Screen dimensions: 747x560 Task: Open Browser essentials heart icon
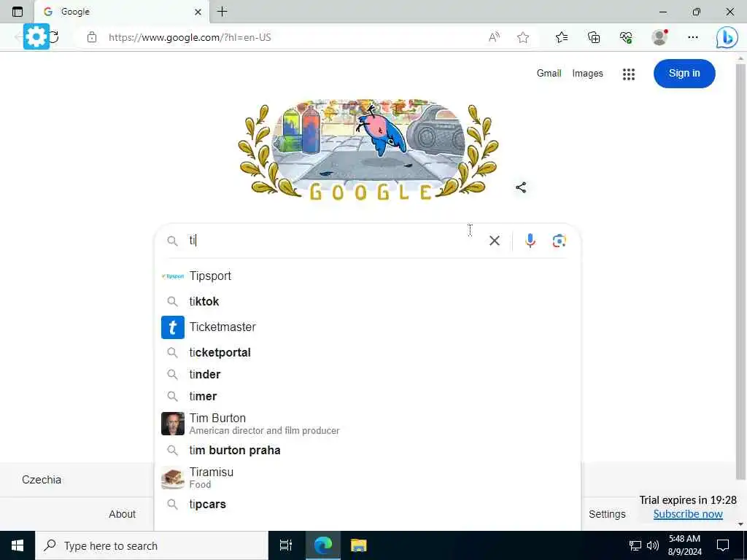click(x=626, y=37)
